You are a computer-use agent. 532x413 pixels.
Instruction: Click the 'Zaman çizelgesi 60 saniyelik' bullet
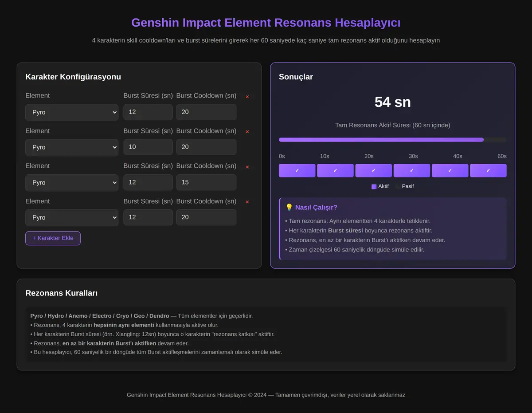[355, 250]
